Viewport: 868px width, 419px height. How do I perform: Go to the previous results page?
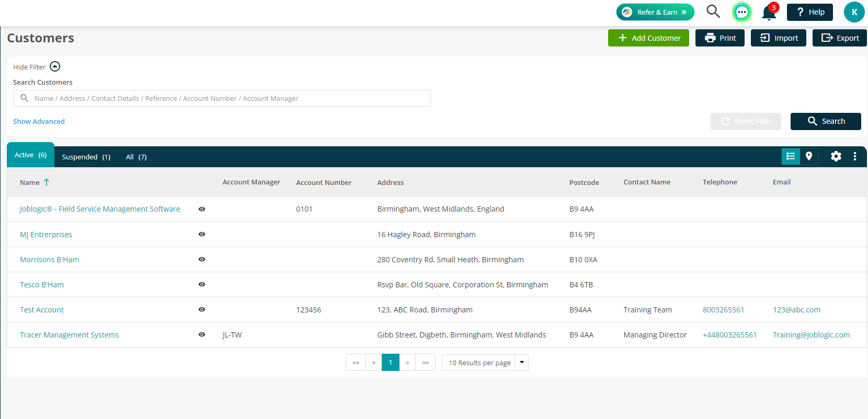click(374, 363)
